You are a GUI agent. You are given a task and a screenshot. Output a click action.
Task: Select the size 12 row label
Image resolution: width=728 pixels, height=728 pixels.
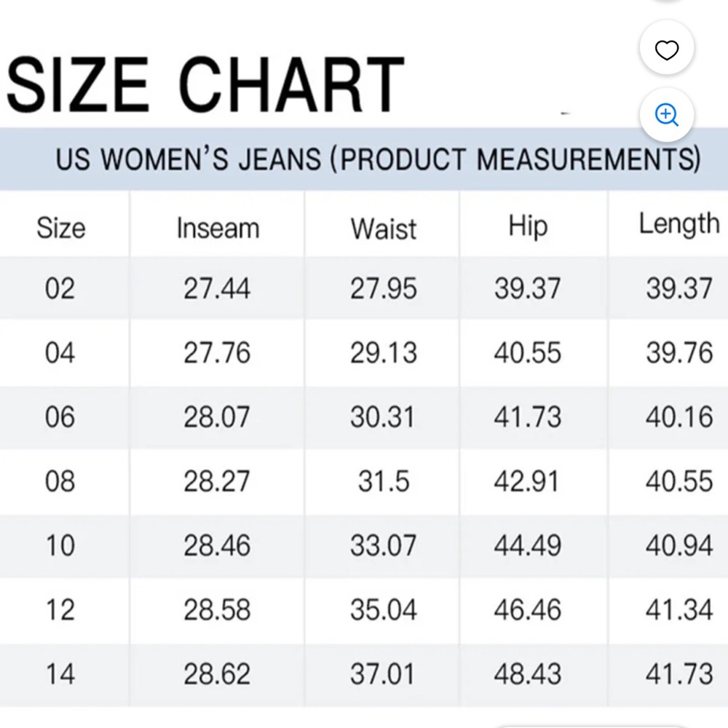[x=60, y=609]
